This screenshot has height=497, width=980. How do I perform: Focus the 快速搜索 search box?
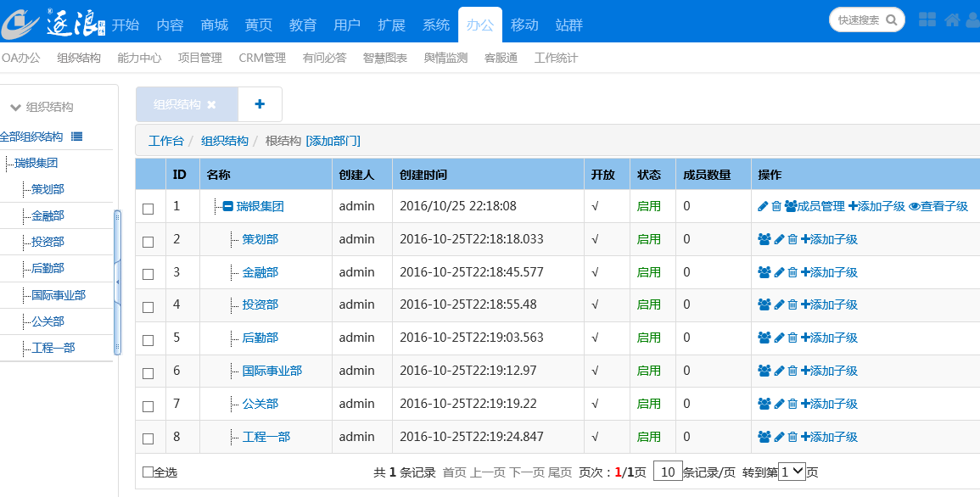click(859, 20)
